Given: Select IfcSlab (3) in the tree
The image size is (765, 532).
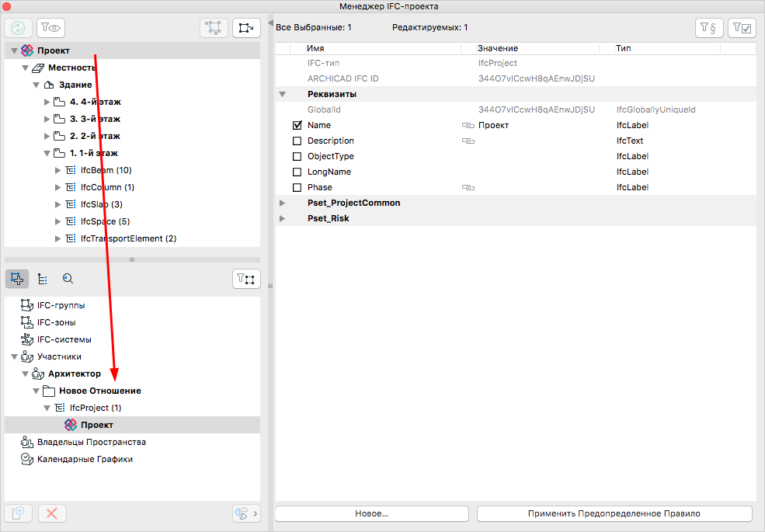Looking at the screenshot, I should [x=102, y=204].
